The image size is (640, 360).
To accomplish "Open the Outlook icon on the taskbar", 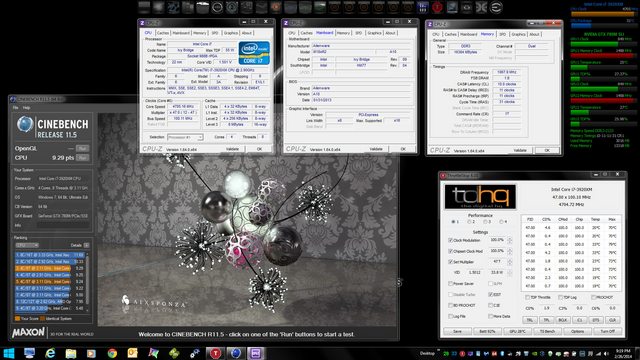I will coord(133,353).
